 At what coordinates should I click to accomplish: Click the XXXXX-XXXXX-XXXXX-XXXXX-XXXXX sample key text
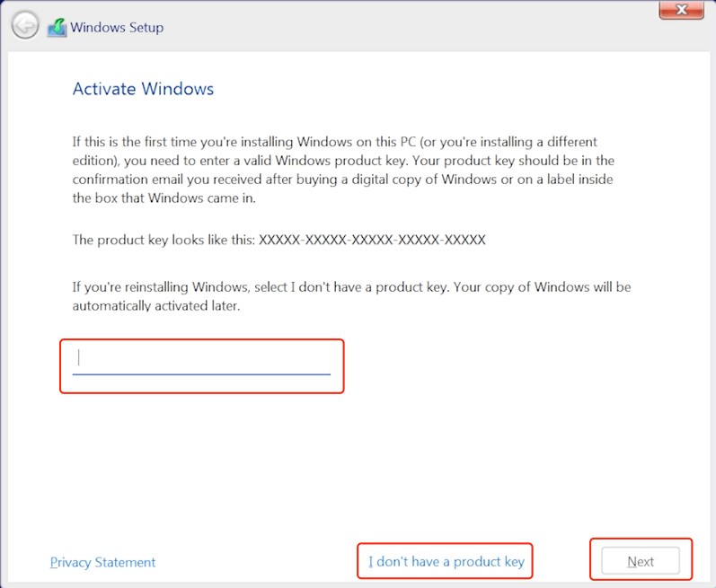click(372, 240)
